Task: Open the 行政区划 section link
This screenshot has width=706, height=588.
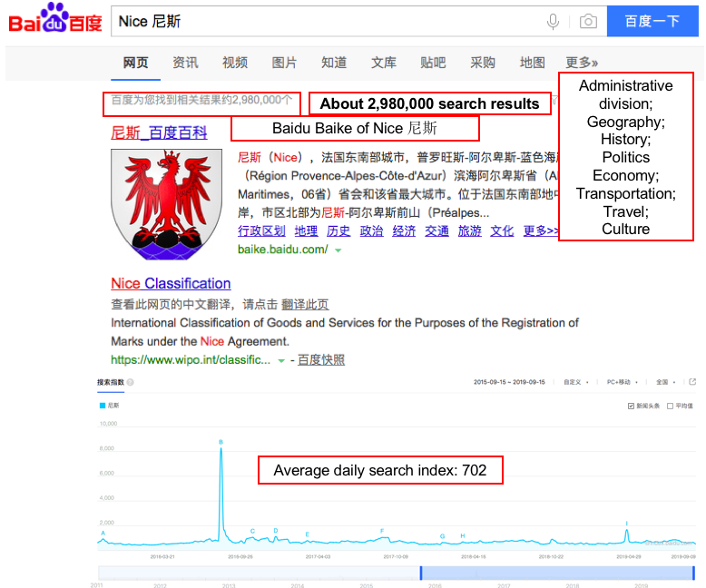Action: coord(261,231)
